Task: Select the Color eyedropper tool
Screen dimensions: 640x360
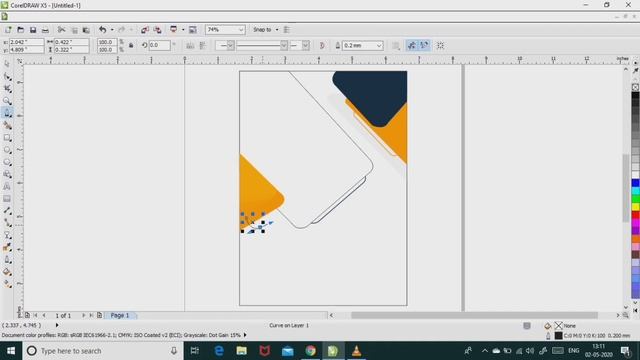Action: coord(7,248)
